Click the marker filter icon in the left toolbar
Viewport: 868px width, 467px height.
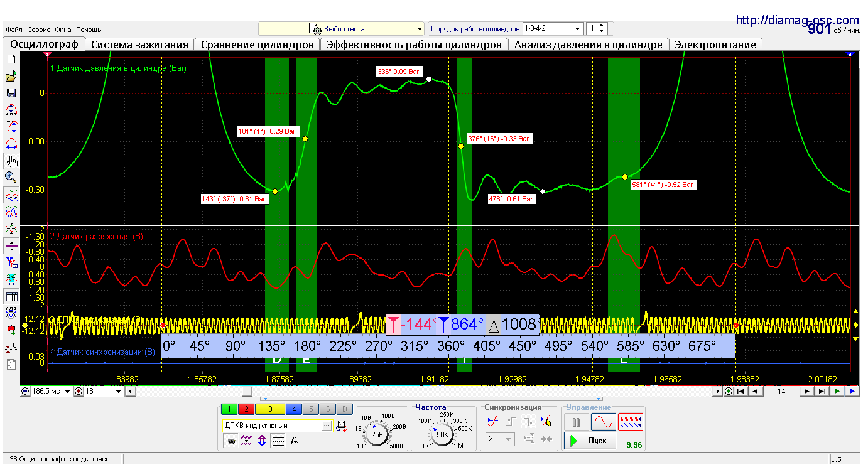tap(11, 262)
